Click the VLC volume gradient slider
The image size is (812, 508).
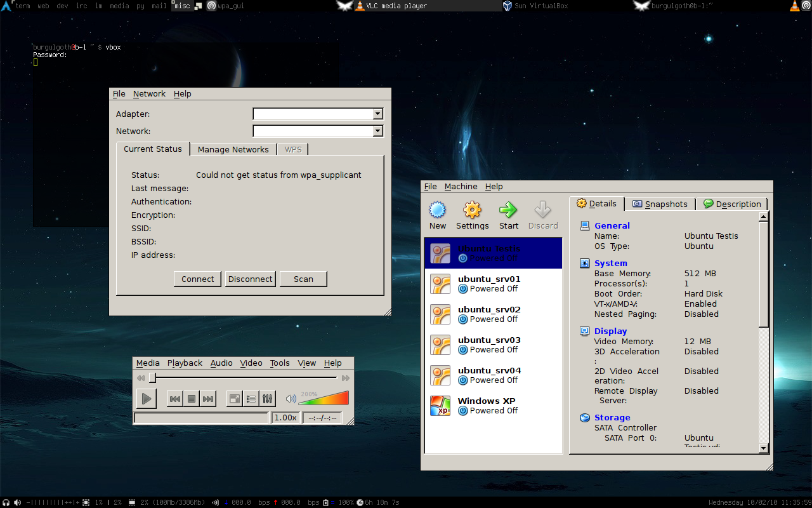324,398
